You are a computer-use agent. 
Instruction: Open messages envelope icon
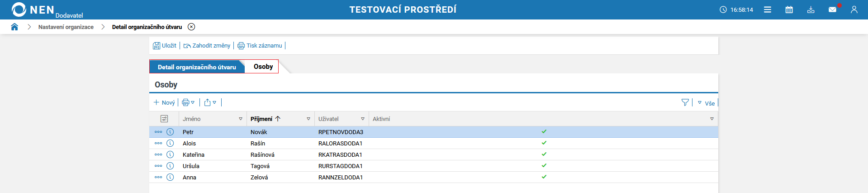click(x=832, y=10)
